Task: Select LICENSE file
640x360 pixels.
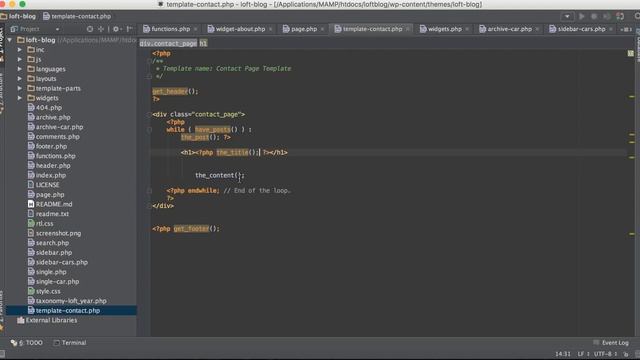Action: pos(47,185)
